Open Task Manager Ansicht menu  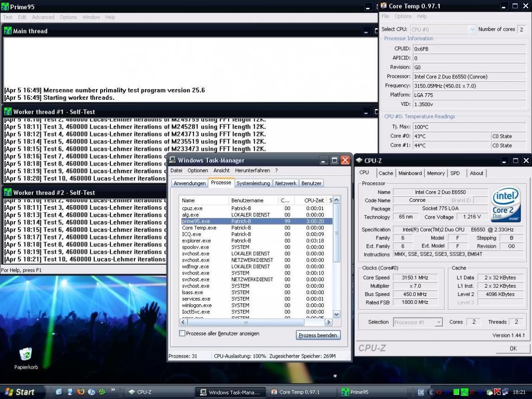pyautogui.click(x=221, y=170)
